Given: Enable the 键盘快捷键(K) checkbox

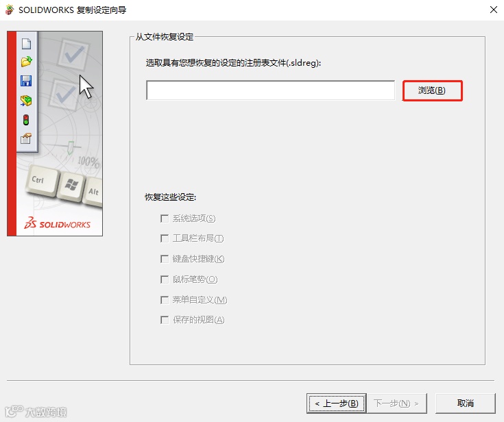Looking at the screenshot, I should tap(165, 259).
